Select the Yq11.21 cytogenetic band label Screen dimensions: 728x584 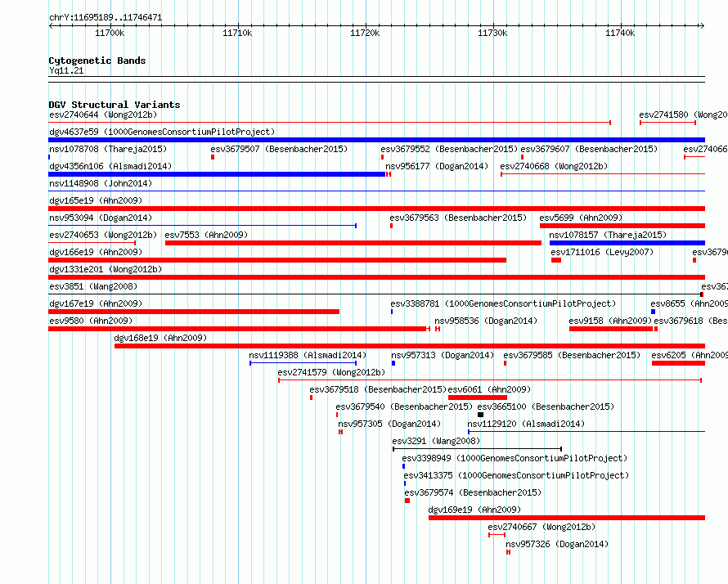(x=66, y=70)
